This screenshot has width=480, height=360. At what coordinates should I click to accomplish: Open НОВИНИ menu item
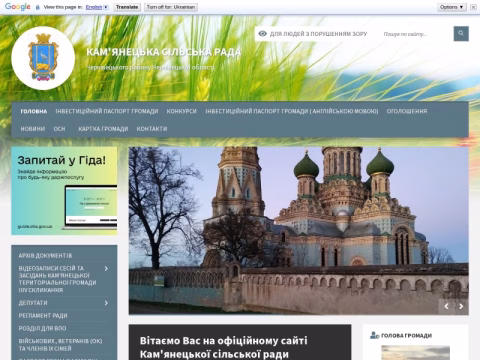pyautogui.click(x=33, y=129)
